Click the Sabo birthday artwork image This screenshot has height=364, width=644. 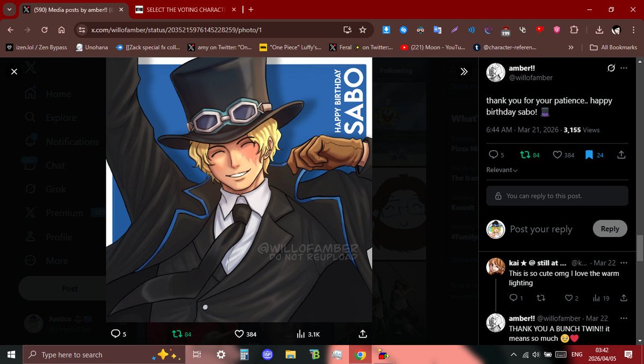[239, 189]
